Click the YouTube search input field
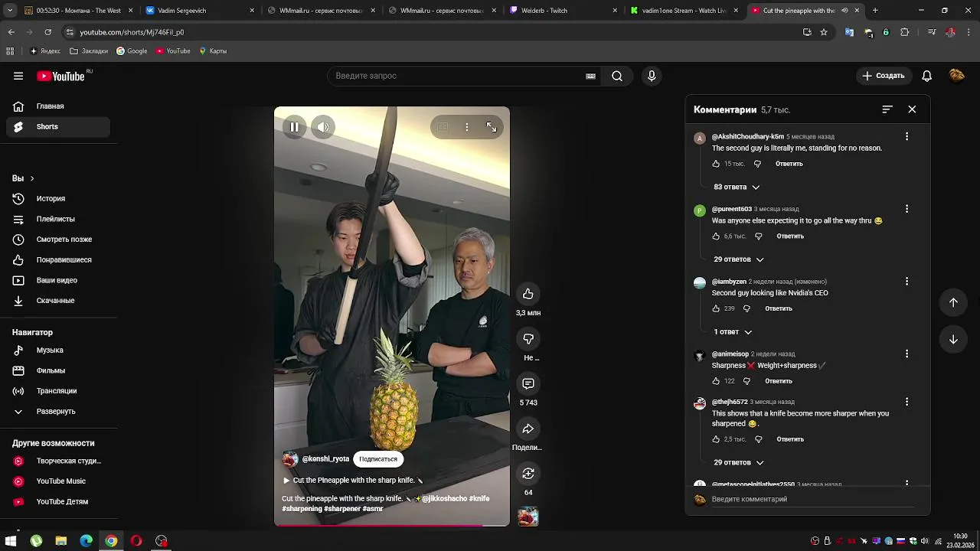Screen dimensions: 980x551 pos(458,76)
